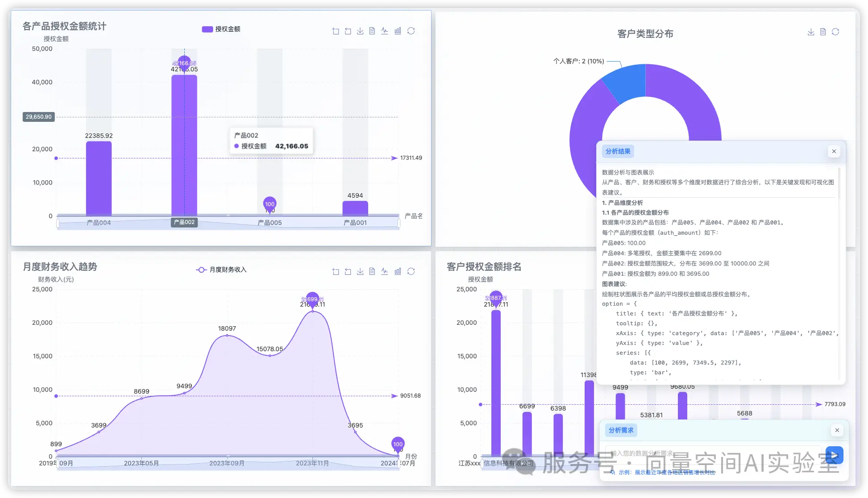Open the data view icon on 各产品授权金额统计 chart

pos(372,30)
